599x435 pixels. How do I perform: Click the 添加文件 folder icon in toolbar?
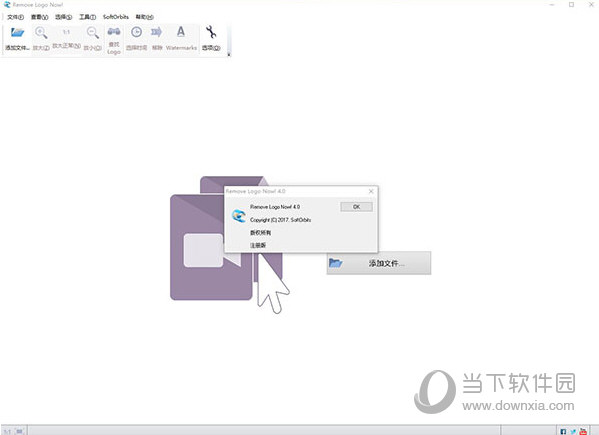tap(17, 33)
